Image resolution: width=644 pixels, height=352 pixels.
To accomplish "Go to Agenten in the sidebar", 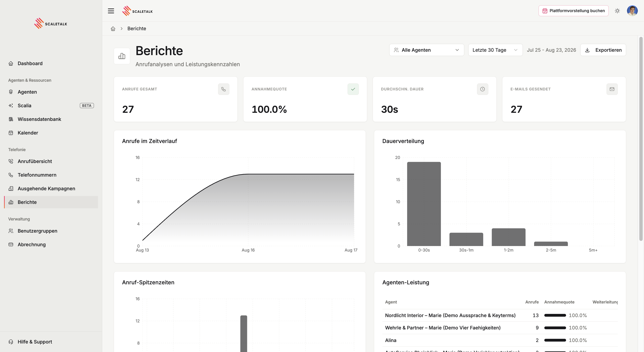I will coord(51,92).
